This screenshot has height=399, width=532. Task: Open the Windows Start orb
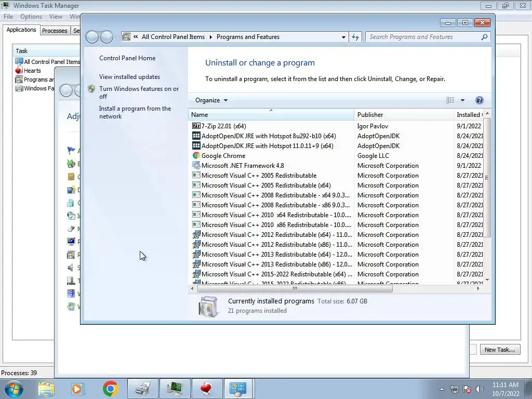click(14, 389)
